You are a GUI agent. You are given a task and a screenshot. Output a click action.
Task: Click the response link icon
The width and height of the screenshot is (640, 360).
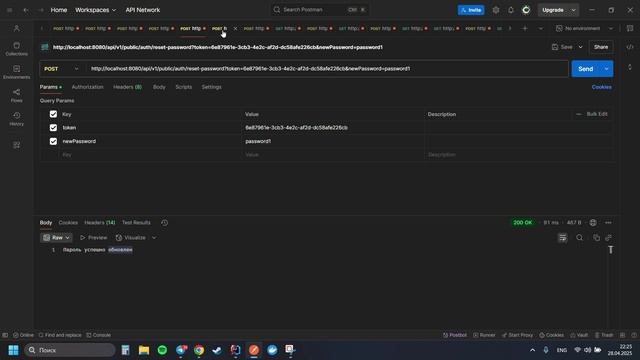click(609, 238)
